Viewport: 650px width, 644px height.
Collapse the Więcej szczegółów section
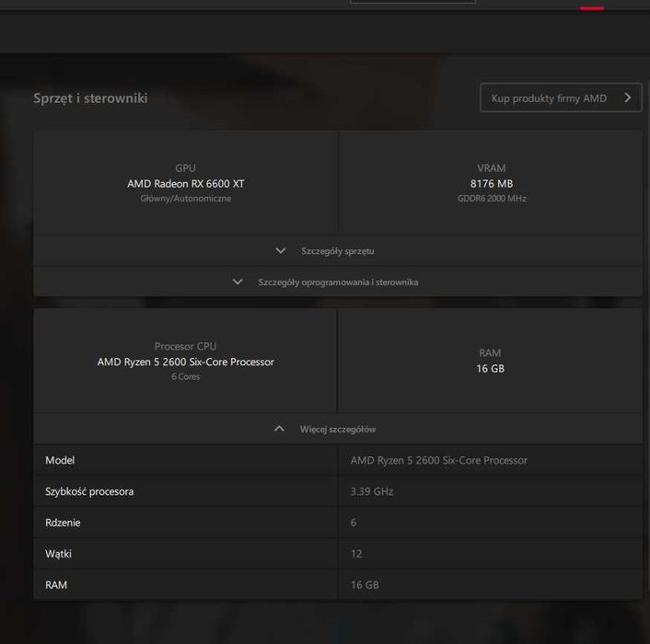coord(338,429)
